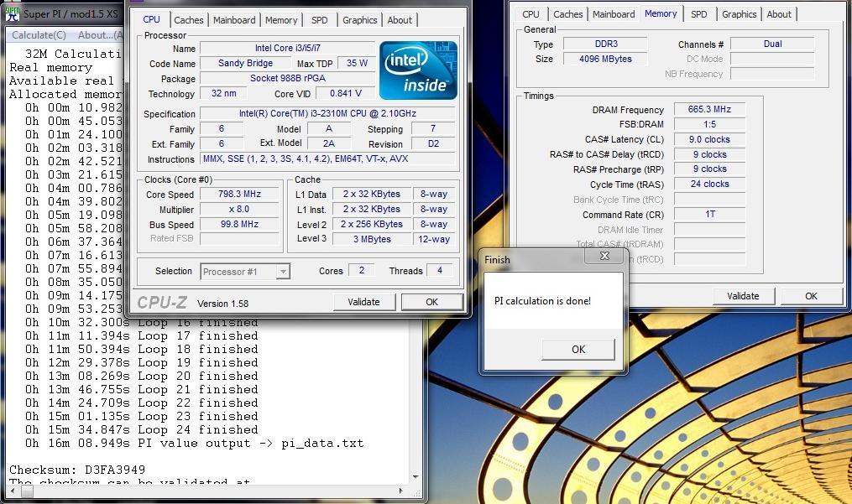Image resolution: width=852 pixels, height=504 pixels.
Task: Click the Revision value D2 in CPU-Z
Action: pyautogui.click(x=433, y=144)
